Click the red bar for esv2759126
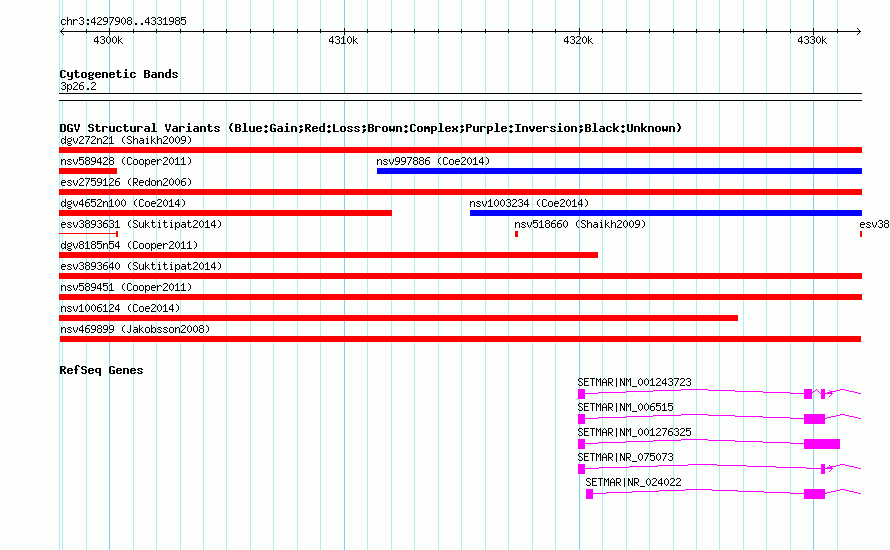 tap(460, 192)
